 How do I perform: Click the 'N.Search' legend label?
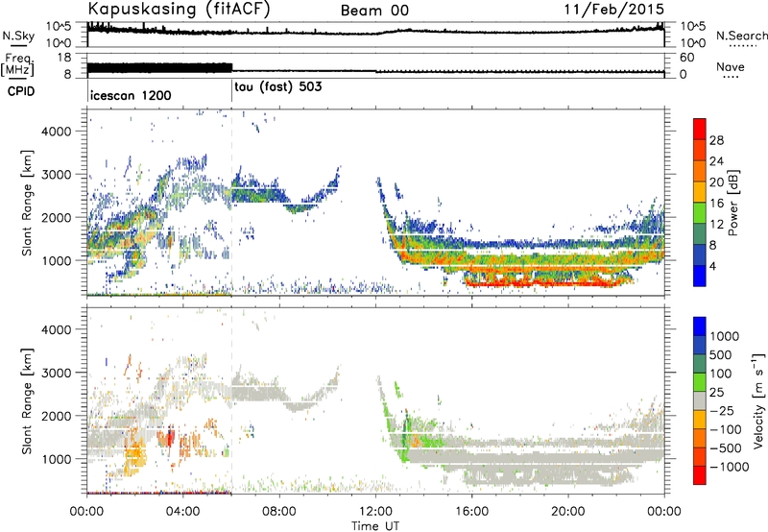click(741, 36)
